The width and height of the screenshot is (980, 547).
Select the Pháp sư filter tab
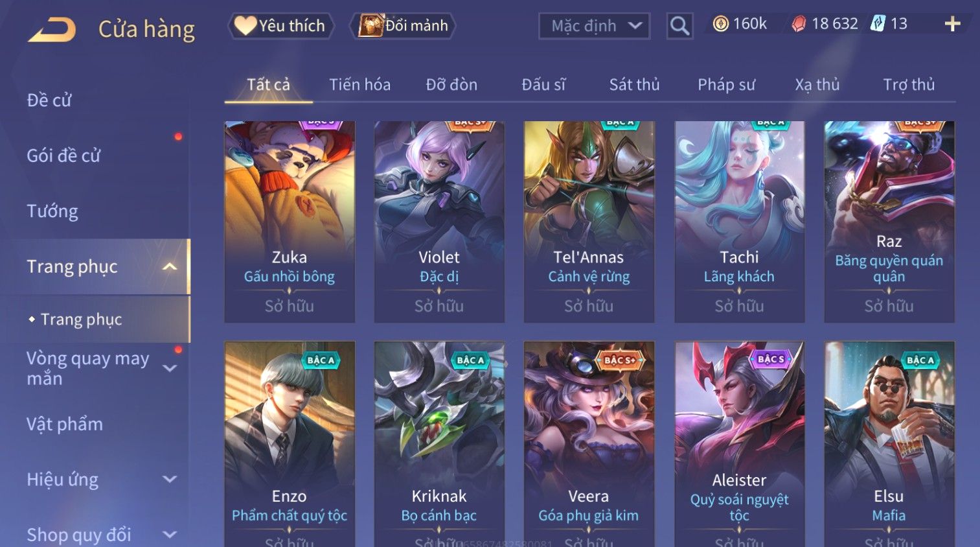click(726, 85)
